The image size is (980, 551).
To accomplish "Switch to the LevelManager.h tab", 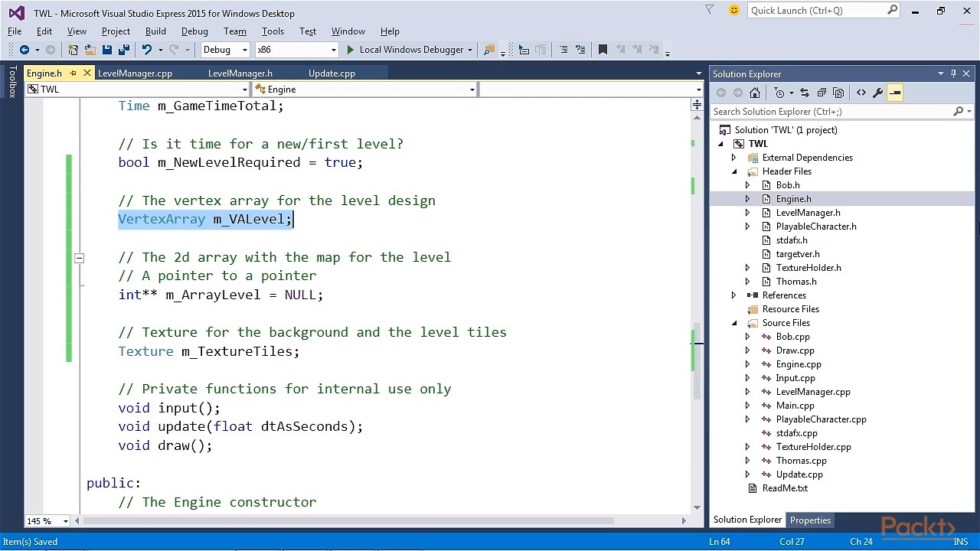I will click(x=240, y=73).
